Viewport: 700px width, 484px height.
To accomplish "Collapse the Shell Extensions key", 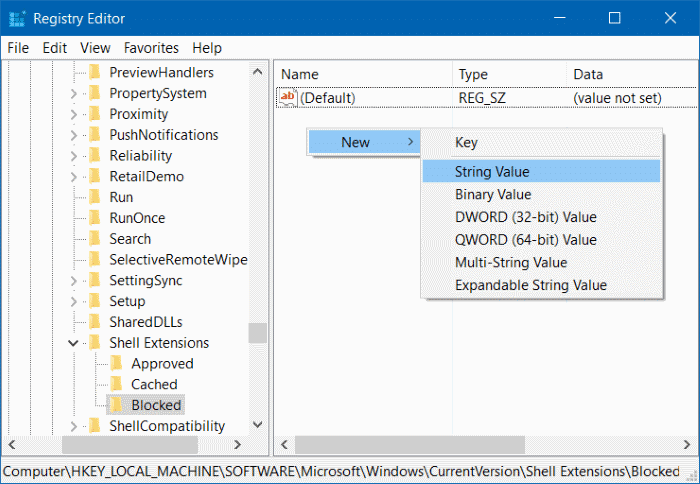I will pyautogui.click(x=73, y=343).
